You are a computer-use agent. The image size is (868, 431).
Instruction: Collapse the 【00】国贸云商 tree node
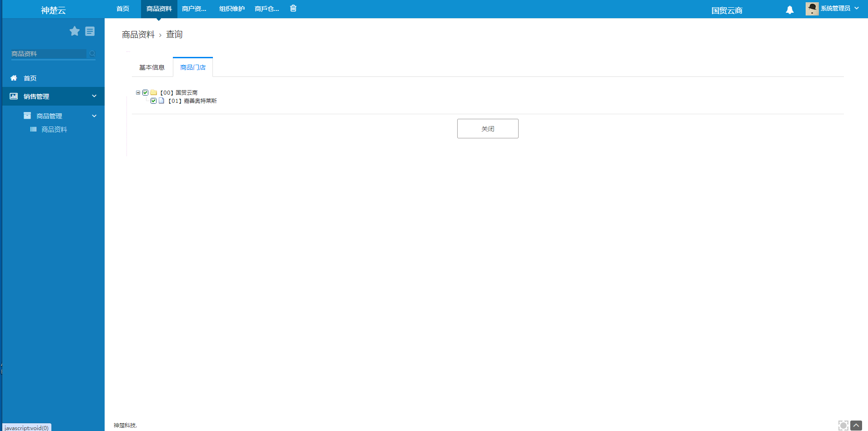(x=138, y=92)
